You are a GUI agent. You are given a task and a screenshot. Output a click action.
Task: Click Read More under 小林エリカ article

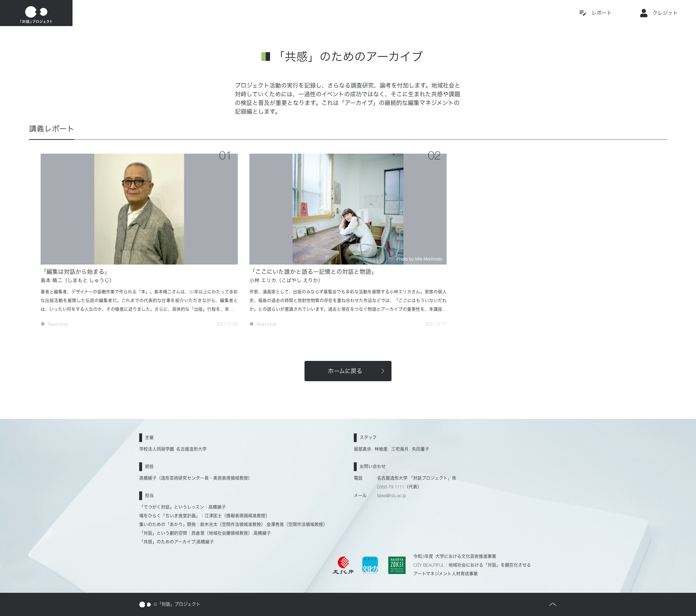(x=266, y=324)
